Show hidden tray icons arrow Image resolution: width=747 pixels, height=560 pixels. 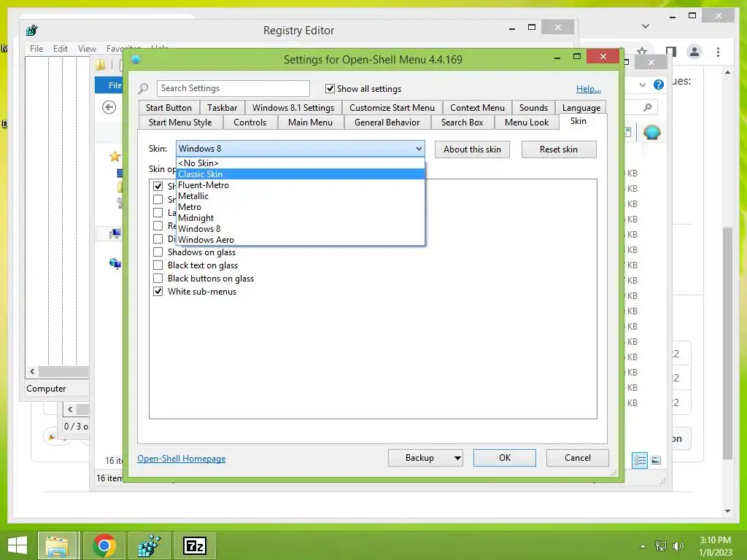pyautogui.click(x=643, y=546)
